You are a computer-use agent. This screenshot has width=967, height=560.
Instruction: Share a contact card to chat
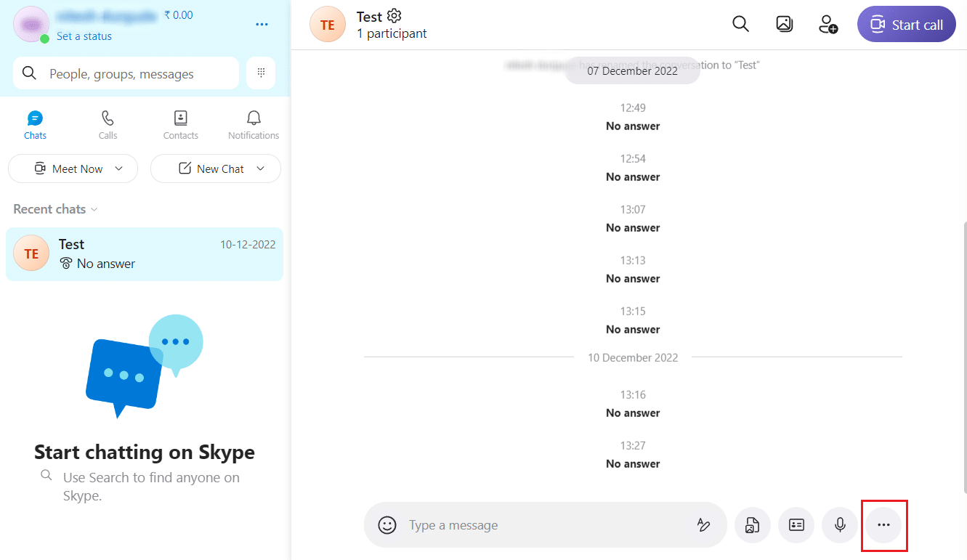[796, 524]
